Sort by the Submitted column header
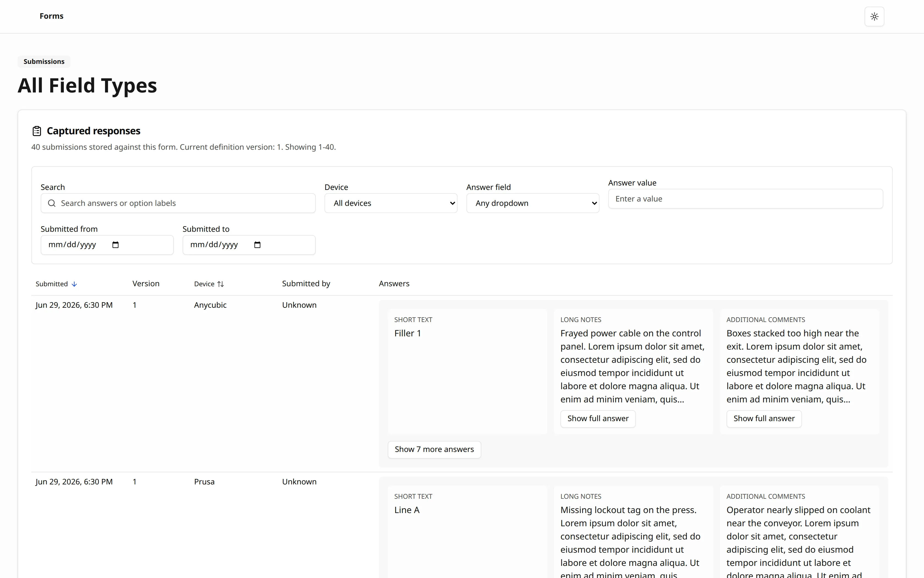 click(56, 284)
